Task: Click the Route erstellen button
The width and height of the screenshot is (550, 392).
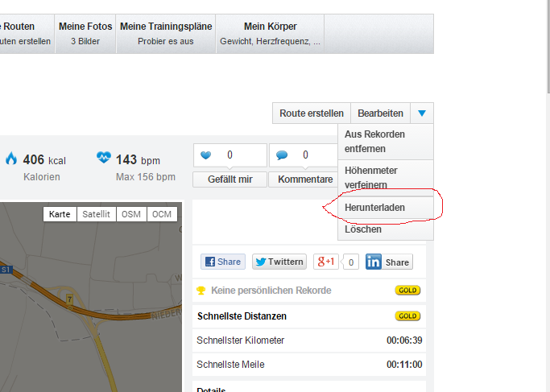Action: point(312,113)
